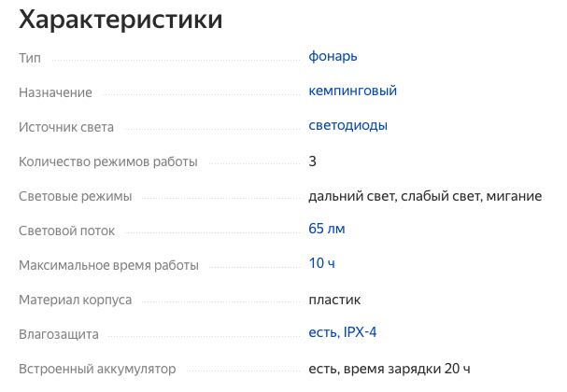Click the 'Источник света' label
567x392 pixels.
66,127
